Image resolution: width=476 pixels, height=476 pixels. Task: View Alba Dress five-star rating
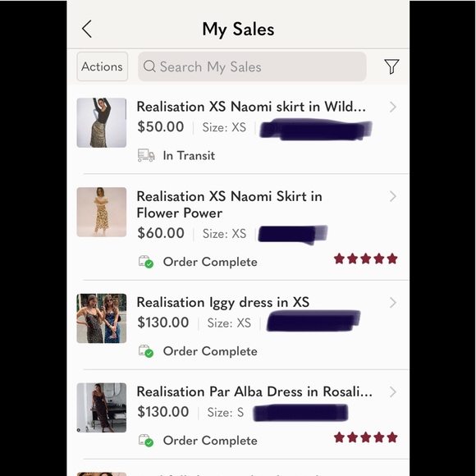[x=365, y=437]
